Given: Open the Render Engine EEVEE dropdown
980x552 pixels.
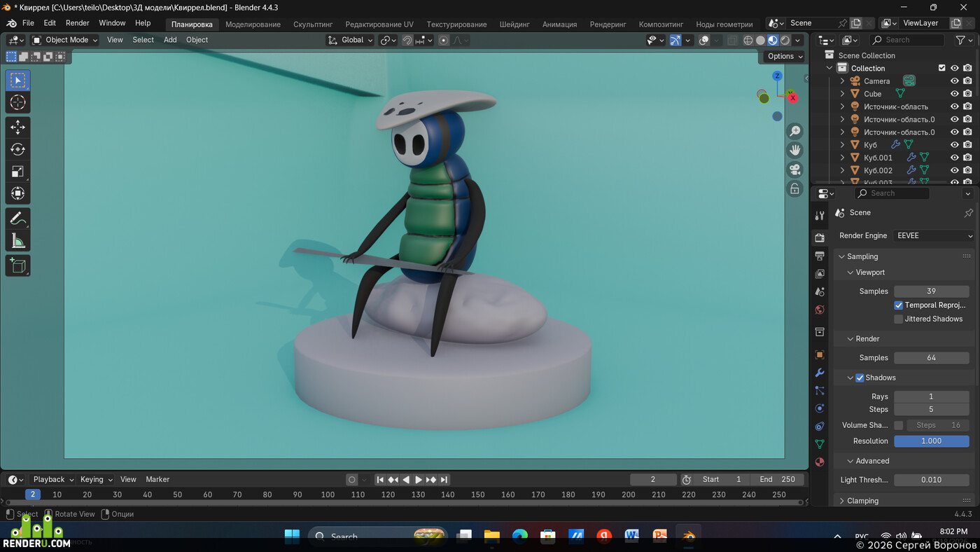Looking at the screenshot, I should pos(934,236).
